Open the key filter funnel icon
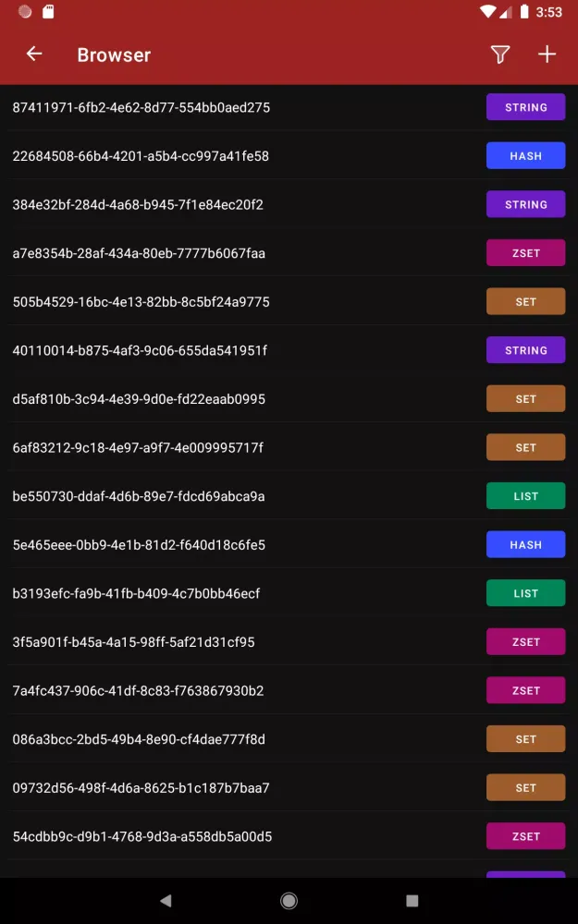Screen dimensions: 578x924 point(500,55)
